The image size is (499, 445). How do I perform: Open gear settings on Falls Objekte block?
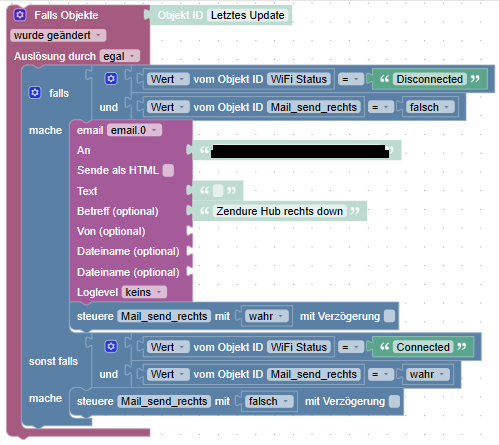pos(20,15)
